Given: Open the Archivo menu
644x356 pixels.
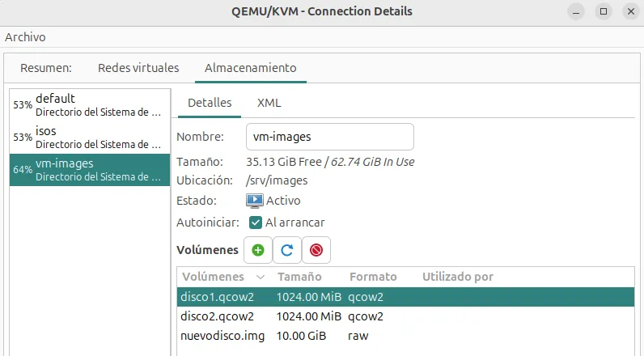Looking at the screenshot, I should 25,37.
